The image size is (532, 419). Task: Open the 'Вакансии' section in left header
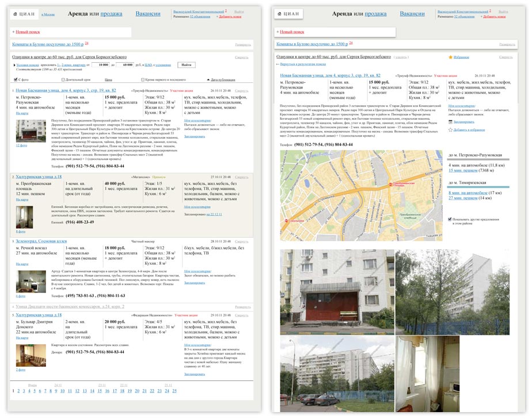148,13
